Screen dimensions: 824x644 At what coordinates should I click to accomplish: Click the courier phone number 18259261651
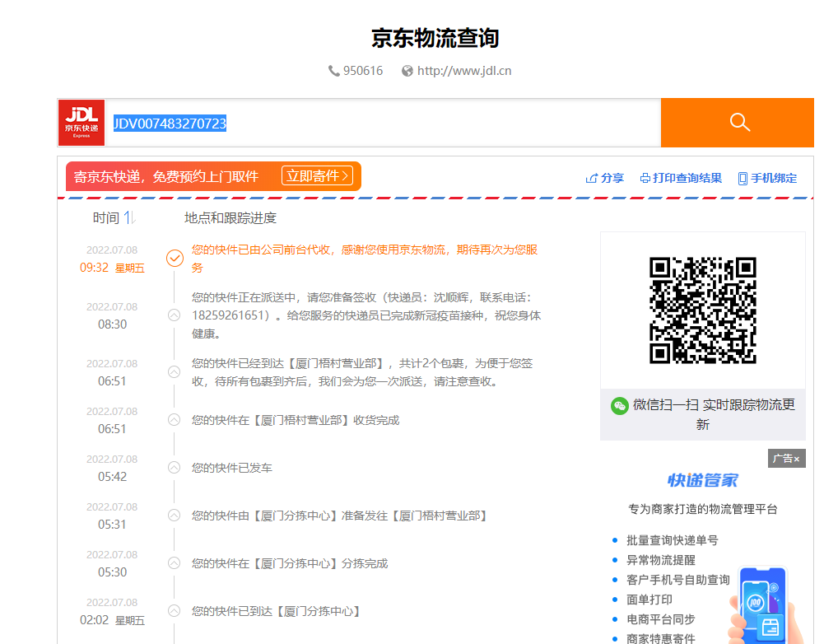(x=227, y=315)
